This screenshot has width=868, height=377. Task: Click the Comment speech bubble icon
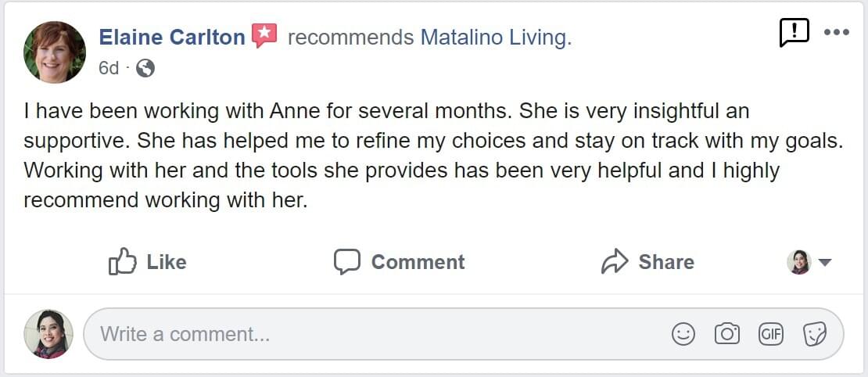(x=346, y=261)
